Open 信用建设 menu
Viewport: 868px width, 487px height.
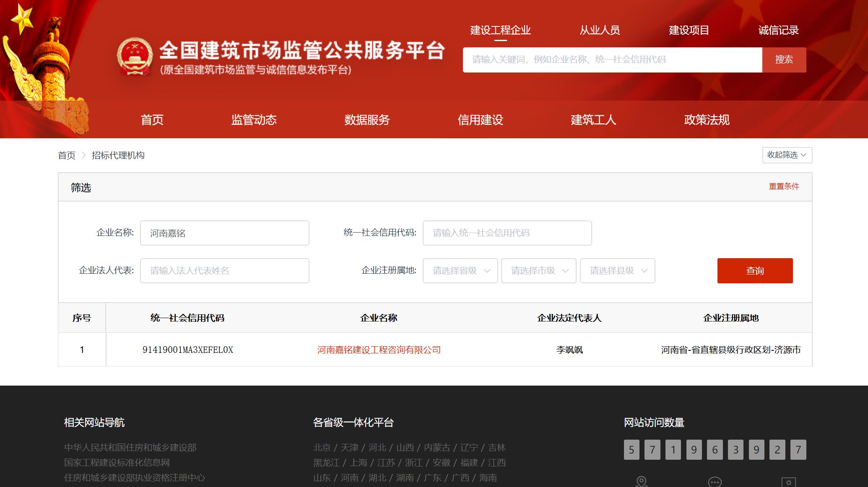(x=481, y=120)
